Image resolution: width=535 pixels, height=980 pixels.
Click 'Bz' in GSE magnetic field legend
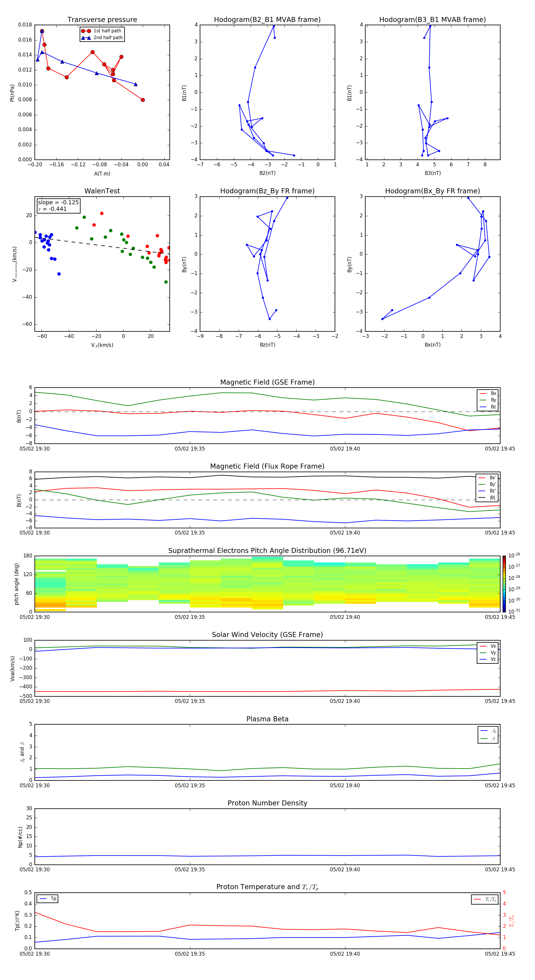click(x=488, y=407)
